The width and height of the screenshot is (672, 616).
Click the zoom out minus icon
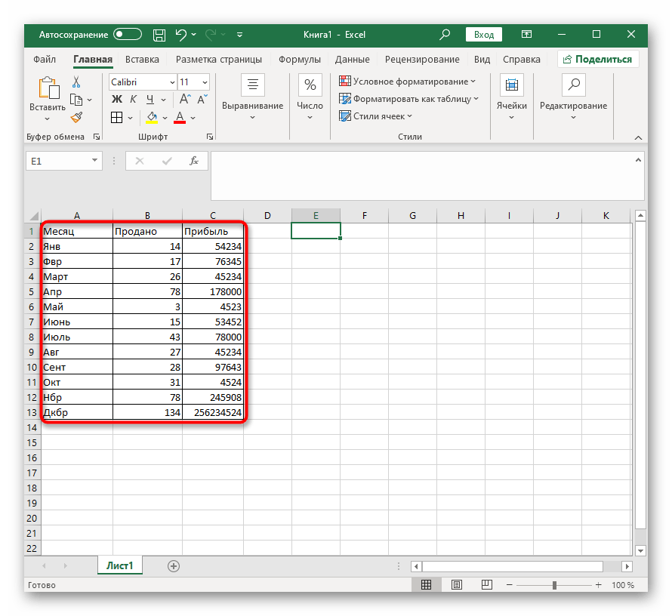[509, 585]
